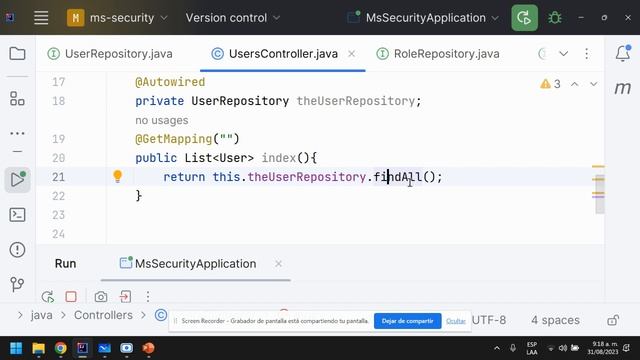This screenshot has width=640, height=360.
Task: Open Chrome from taskbar
Action: point(60,348)
